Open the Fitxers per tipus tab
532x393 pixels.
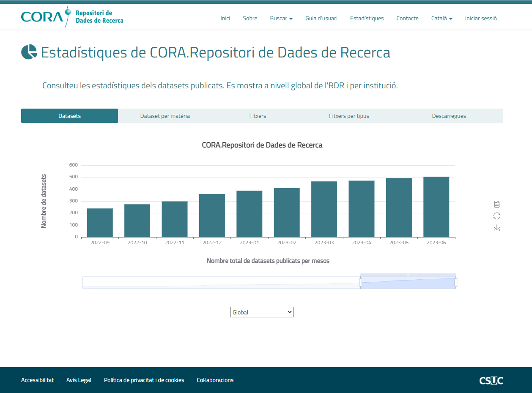tap(349, 116)
